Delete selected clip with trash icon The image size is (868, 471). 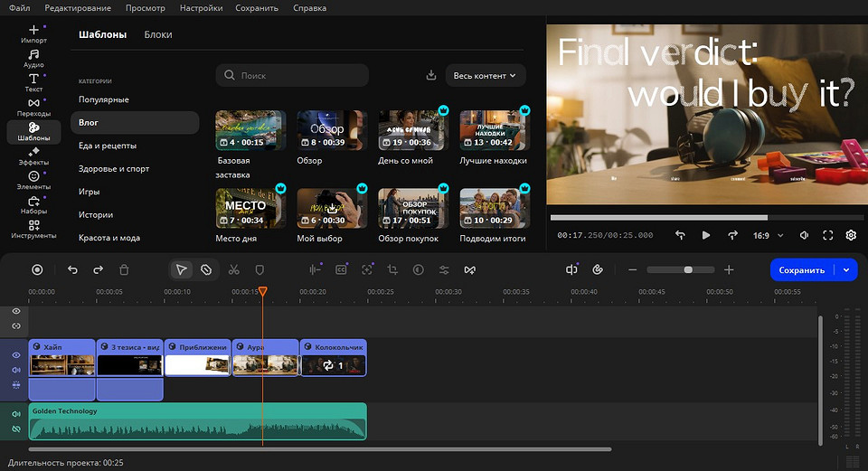[124, 269]
